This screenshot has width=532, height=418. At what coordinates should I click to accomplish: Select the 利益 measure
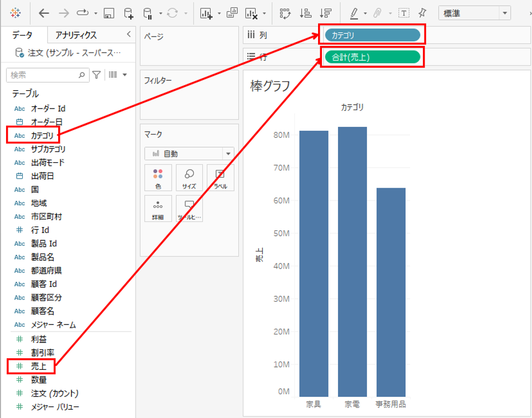point(39,339)
